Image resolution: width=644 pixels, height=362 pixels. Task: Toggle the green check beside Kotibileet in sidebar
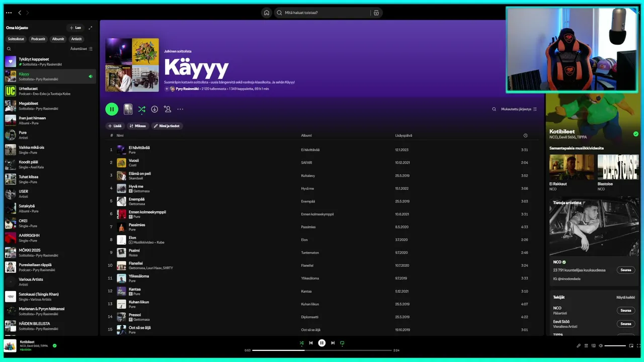[636, 134]
